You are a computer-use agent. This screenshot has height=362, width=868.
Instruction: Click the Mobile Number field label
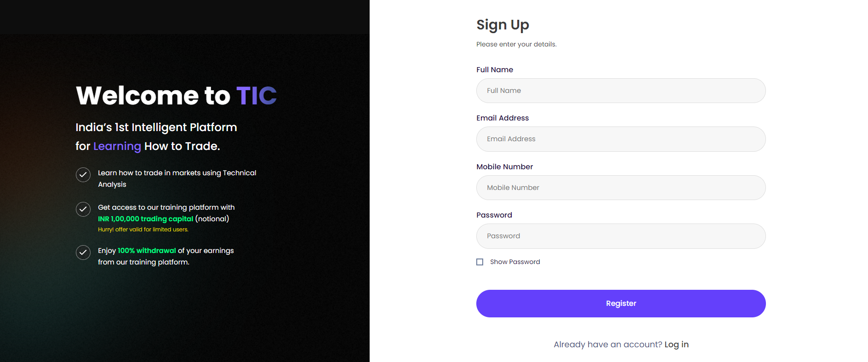tap(505, 167)
